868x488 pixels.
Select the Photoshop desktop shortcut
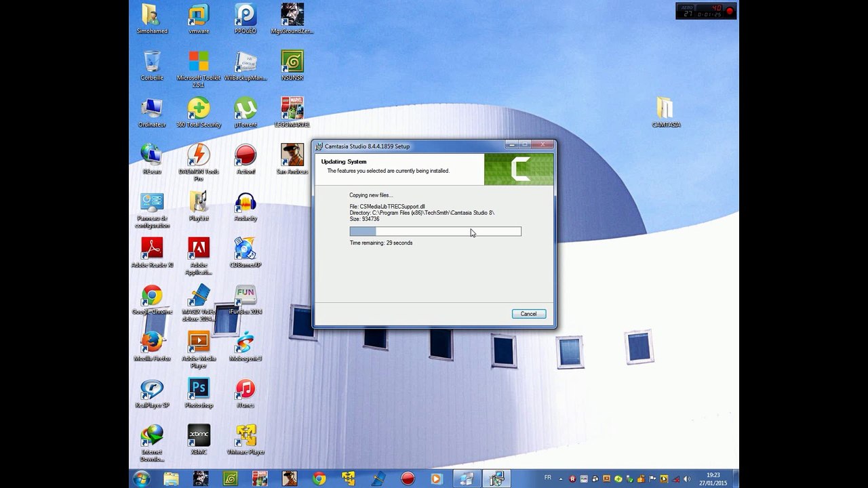(x=199, y=392)
